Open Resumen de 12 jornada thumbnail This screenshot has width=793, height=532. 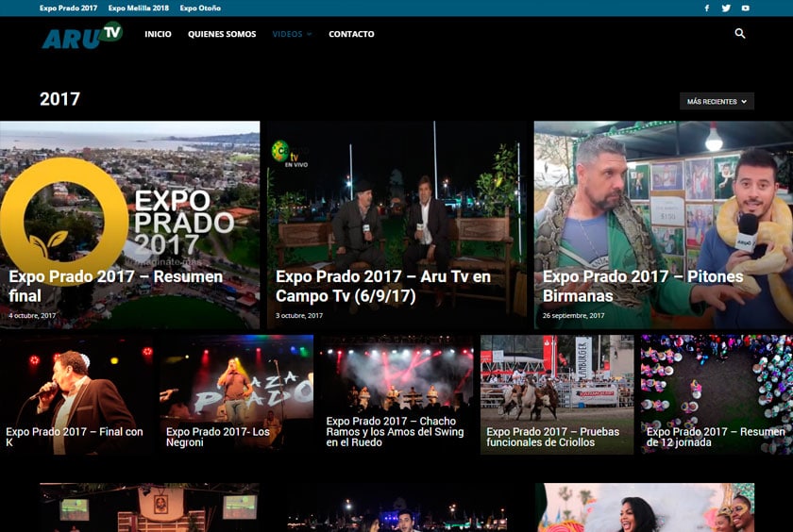717,394
